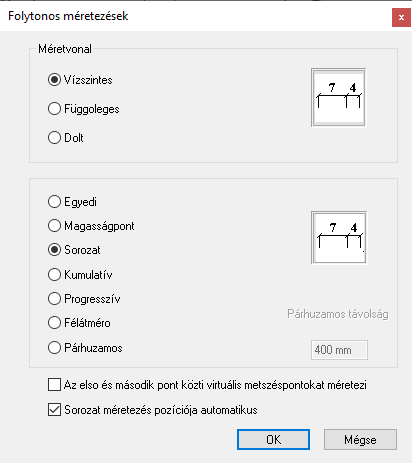Cancel with the Mégse button
This screenshot has height=463, width=412.
(360, 440)
